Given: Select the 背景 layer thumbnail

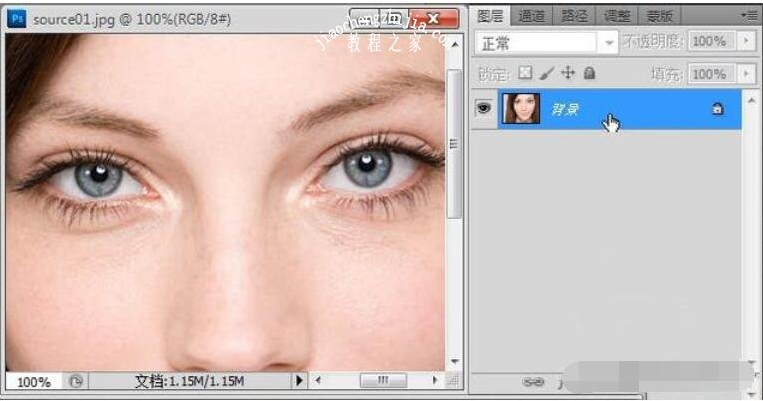Looking at the screenshot, I should tap(521, 108).
